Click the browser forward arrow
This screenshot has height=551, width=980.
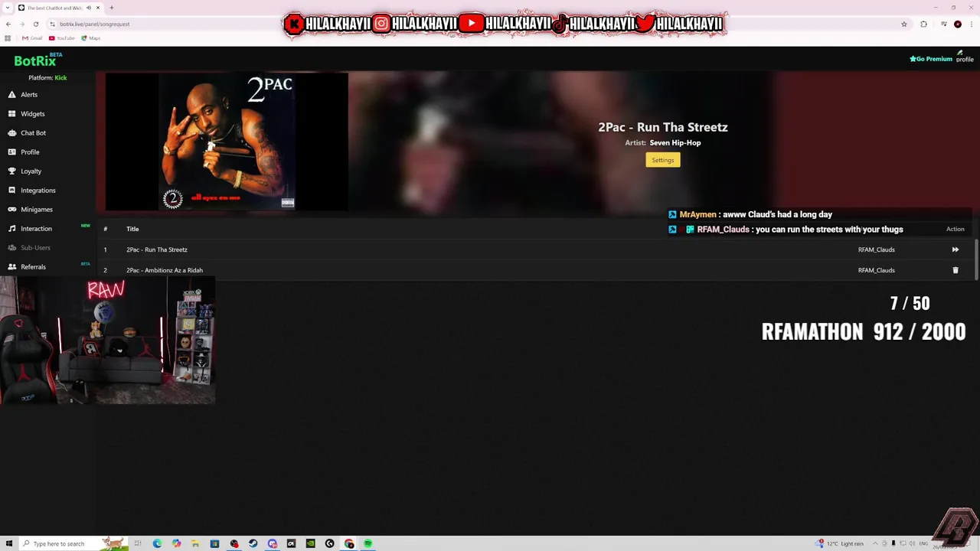click(21, 24)
